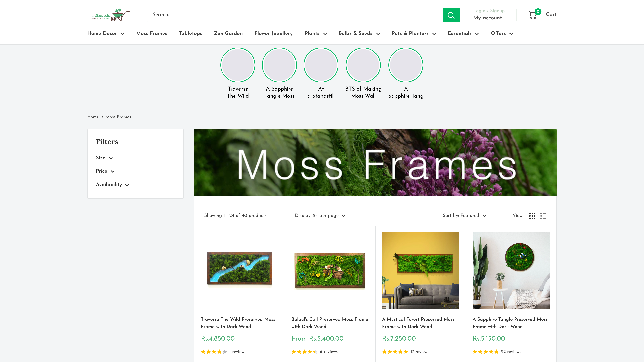Open the 'BTS of Making Moss Wall' circle
This screenshot has width=644, height=362.
click(363, 65)
